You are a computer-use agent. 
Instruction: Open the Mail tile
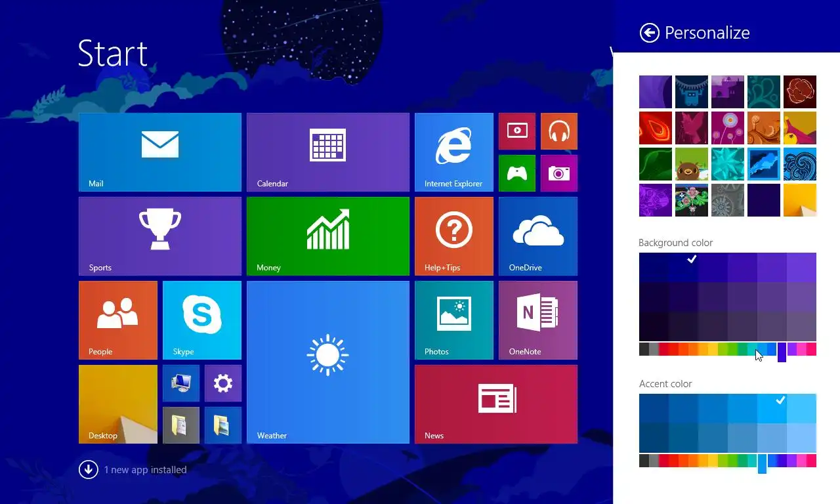pyautogui.click(x=160, y=152)
